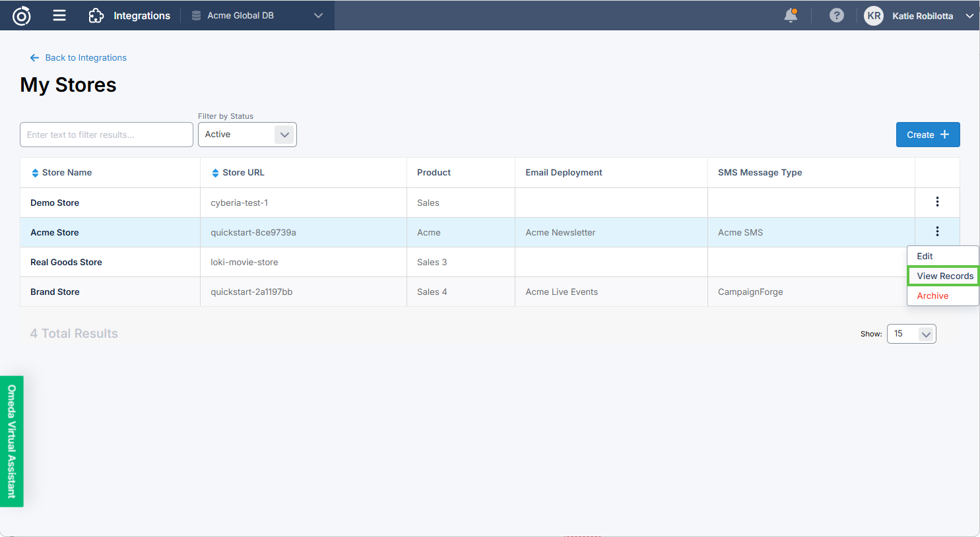Click the Integrations puzzle piece icon
This screenshot has height=537, width=980.
(96, 15)
